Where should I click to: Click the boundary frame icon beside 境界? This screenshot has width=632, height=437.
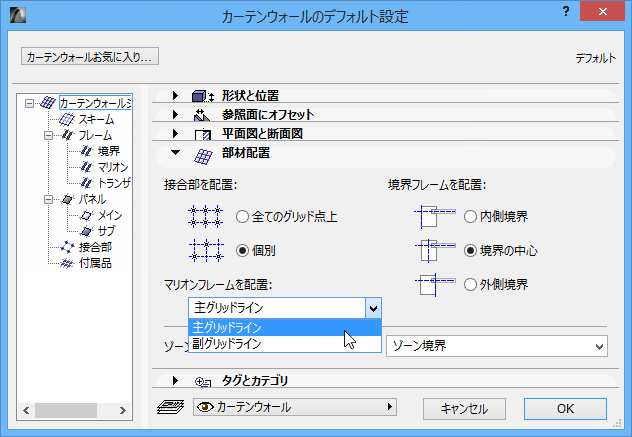[86, 151]
